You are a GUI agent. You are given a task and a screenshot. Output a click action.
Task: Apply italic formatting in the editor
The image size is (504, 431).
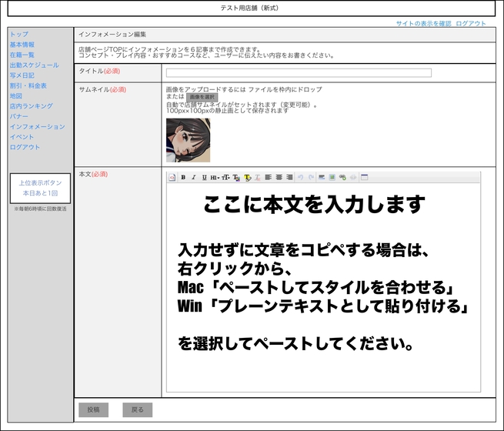(x=193, y=177)
